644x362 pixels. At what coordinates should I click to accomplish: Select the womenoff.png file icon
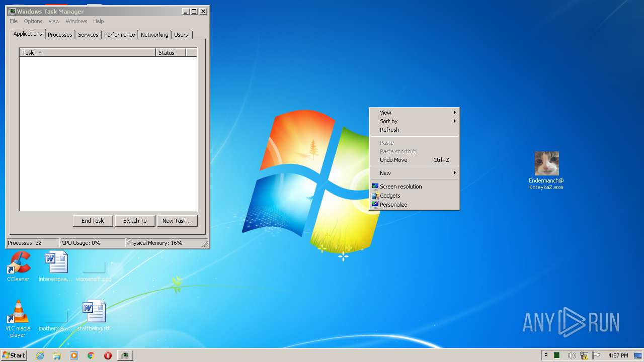(94, 270)
